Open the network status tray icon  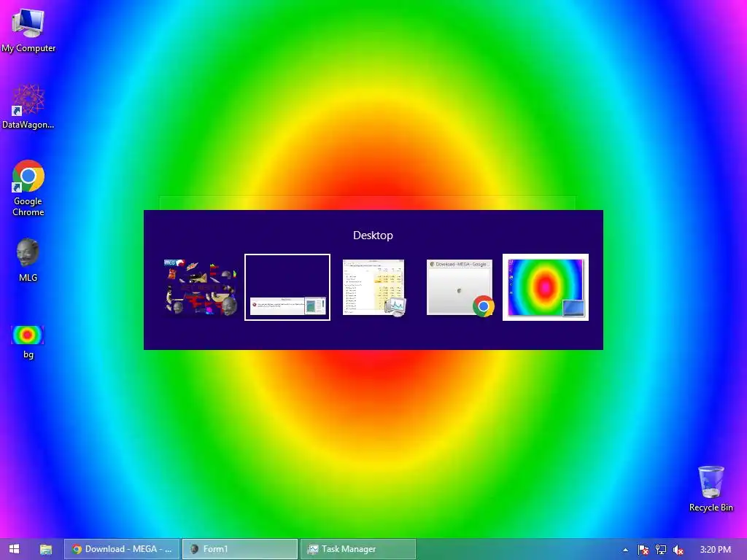(x=661, y=550)
